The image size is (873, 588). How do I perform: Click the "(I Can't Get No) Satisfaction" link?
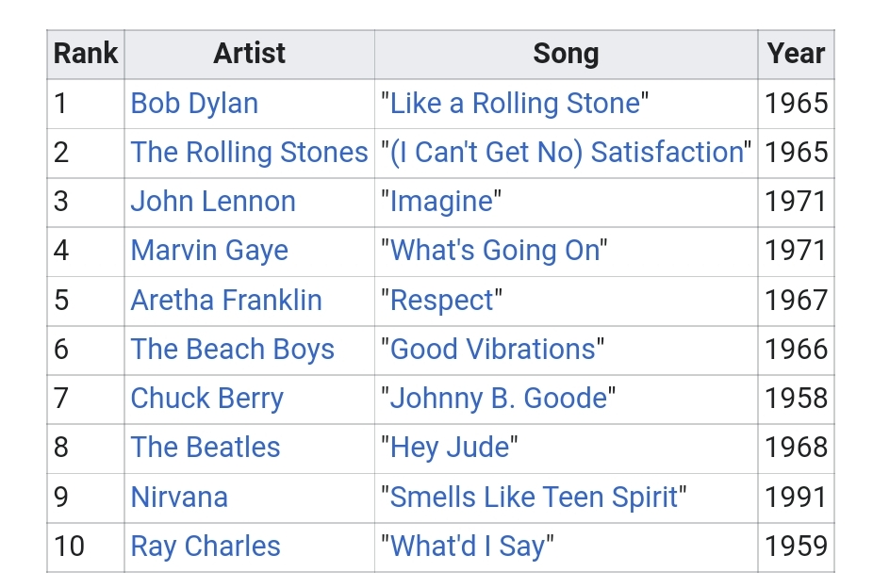566,153
